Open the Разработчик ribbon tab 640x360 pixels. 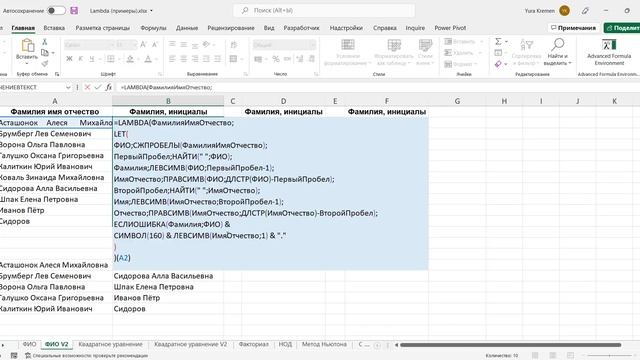[301, 28]
